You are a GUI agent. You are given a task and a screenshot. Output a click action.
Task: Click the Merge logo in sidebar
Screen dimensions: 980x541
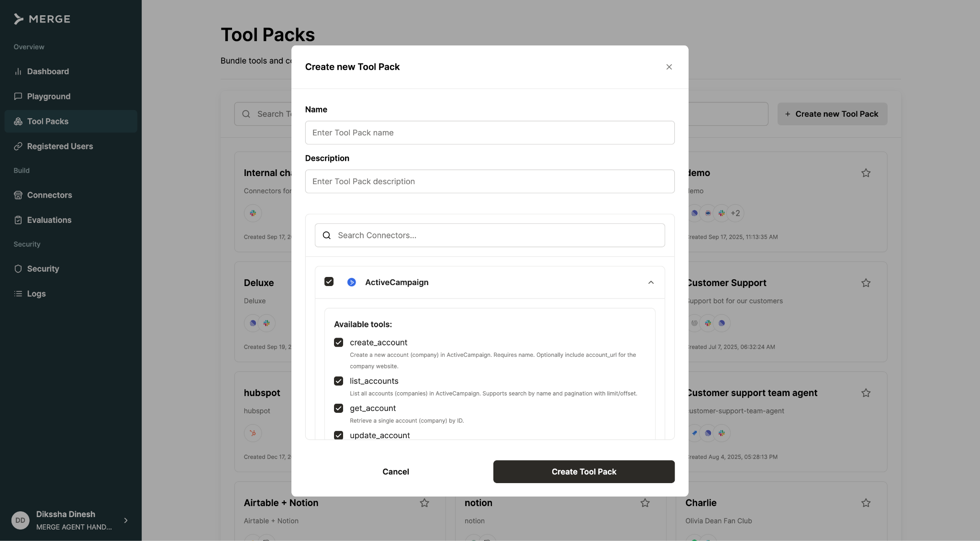click(42, 19)
